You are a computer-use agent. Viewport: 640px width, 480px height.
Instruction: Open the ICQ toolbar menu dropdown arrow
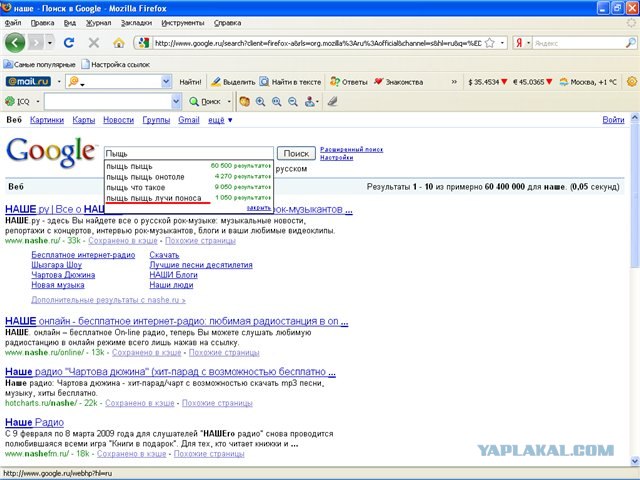tap(38, 101)
